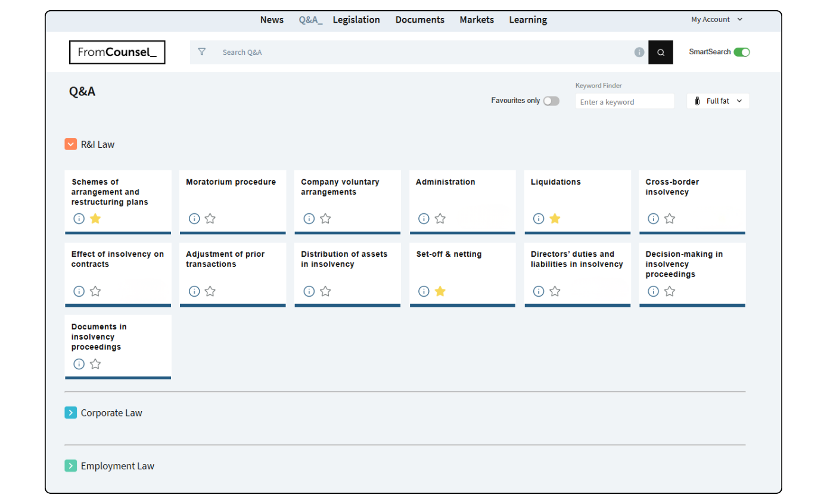827x504 pixels.
Task: Open the Documents tab
Action: tap(420, 20)
